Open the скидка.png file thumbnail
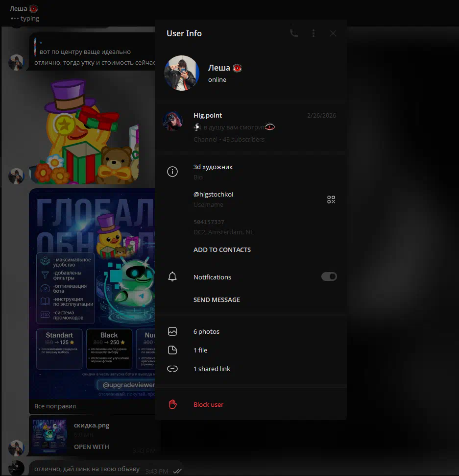459x476 pixels. tap(49, 435)
